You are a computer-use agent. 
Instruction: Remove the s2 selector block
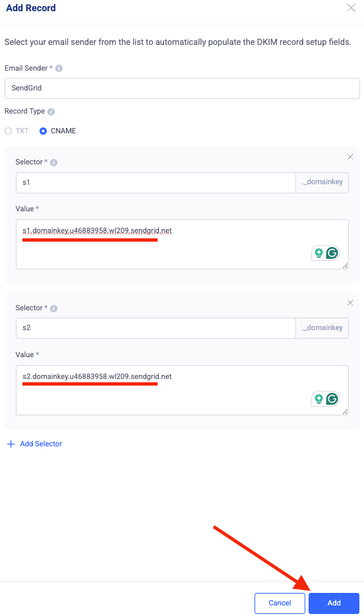click(350, 302)
